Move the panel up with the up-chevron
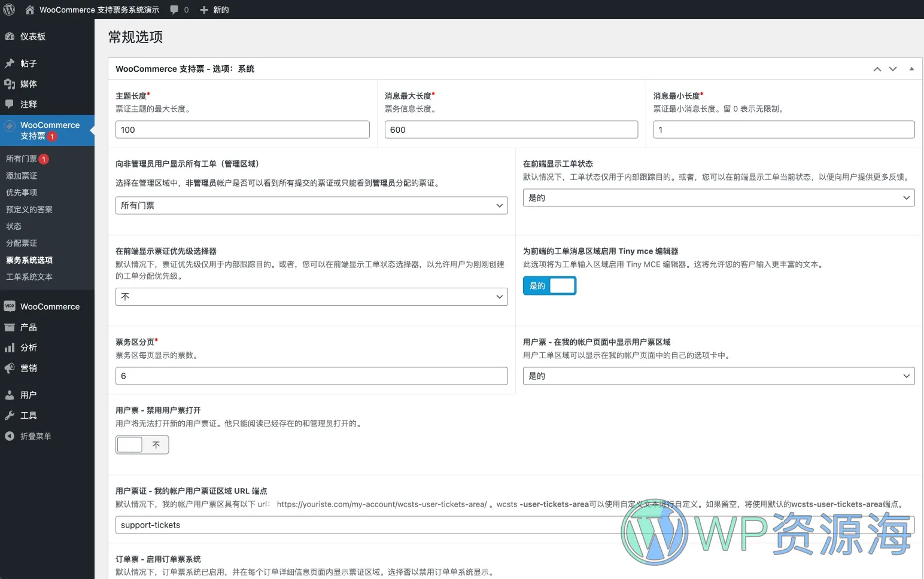Viewport: 924px width, 579px height. (877, 69)
